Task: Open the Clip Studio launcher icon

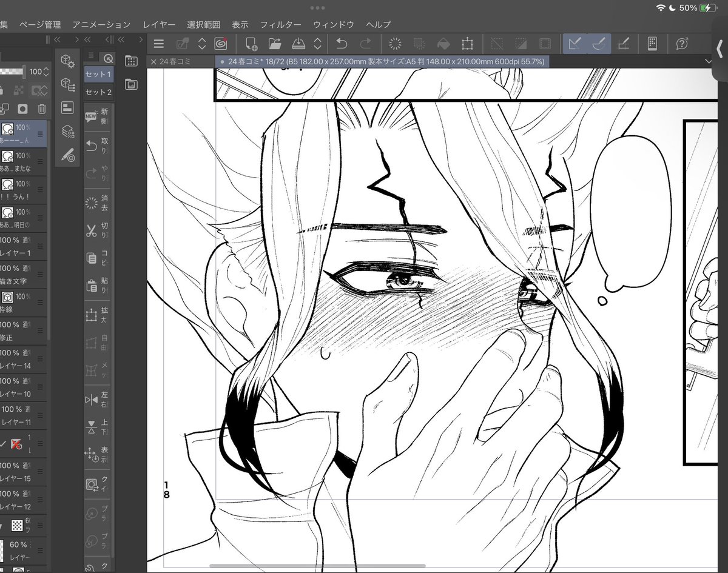Action: click(221, 44)
